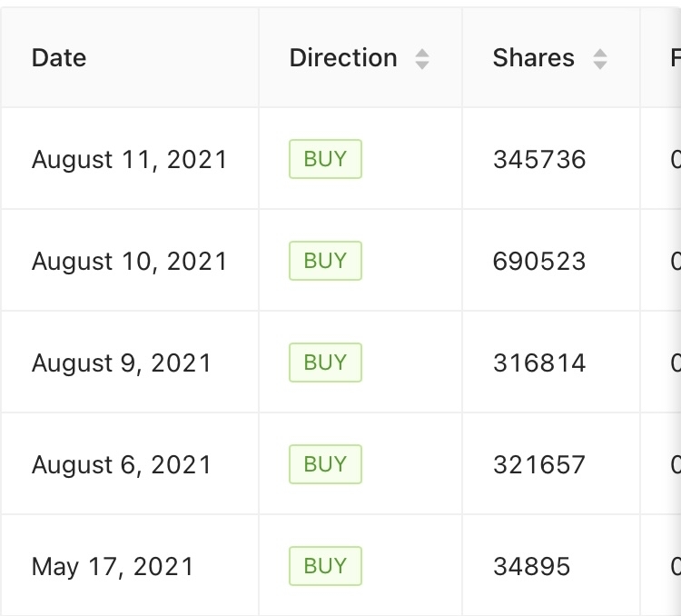Select the Shares column header label
This screenshot has height=616, width=681.
(533, 58)
